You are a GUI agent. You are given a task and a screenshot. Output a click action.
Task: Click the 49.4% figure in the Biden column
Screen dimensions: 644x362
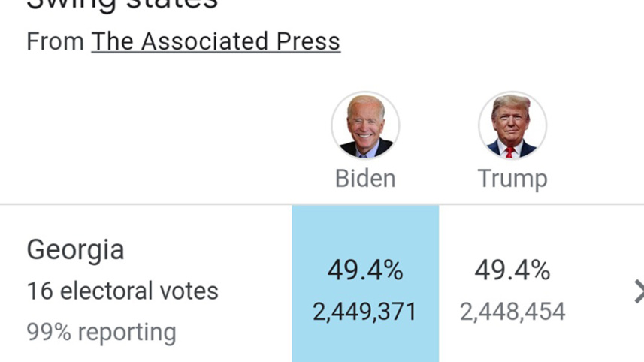tap(365, 270)
